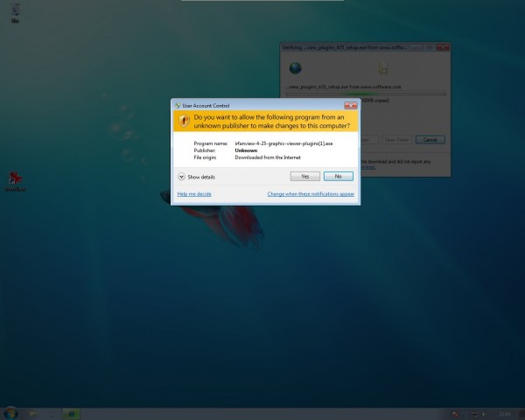Click Yes in User Account Control dialog
The height and width of the screenshot is (420, 525).
tap(305, 176)
